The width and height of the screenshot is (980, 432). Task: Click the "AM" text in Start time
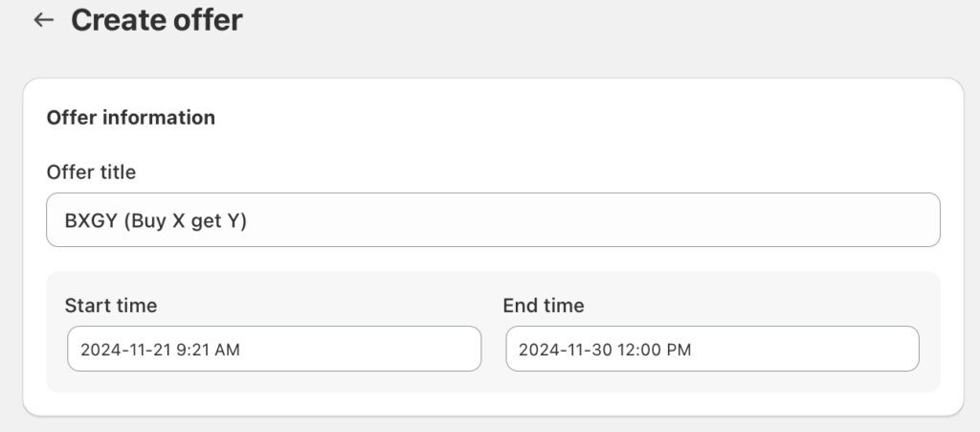(x=228, y=350)
